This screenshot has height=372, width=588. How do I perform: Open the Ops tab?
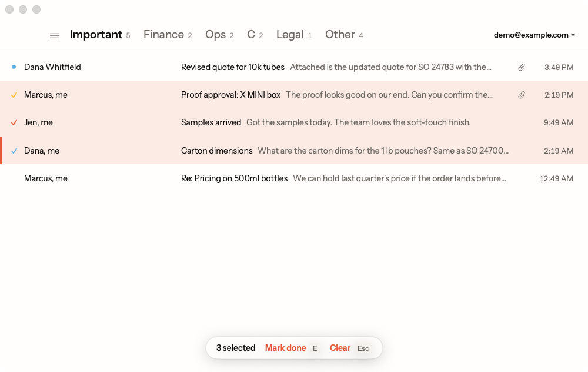(x=219, y=35)
